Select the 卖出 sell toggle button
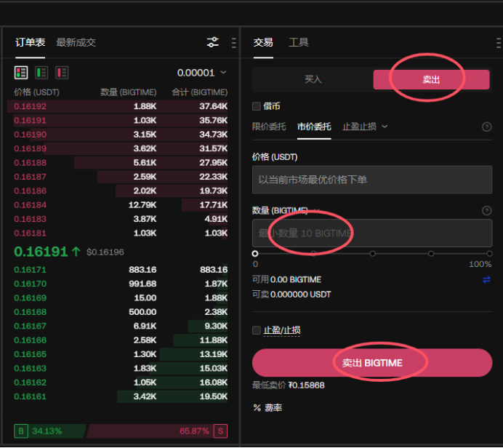This screenshot has width=503, height=448. click(431, 79)
